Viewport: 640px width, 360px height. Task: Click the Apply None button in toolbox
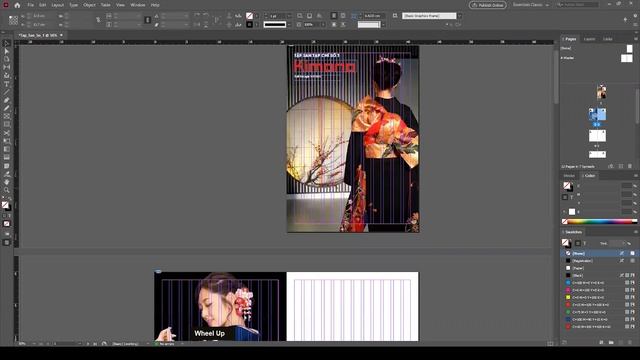tap(7, 224)
